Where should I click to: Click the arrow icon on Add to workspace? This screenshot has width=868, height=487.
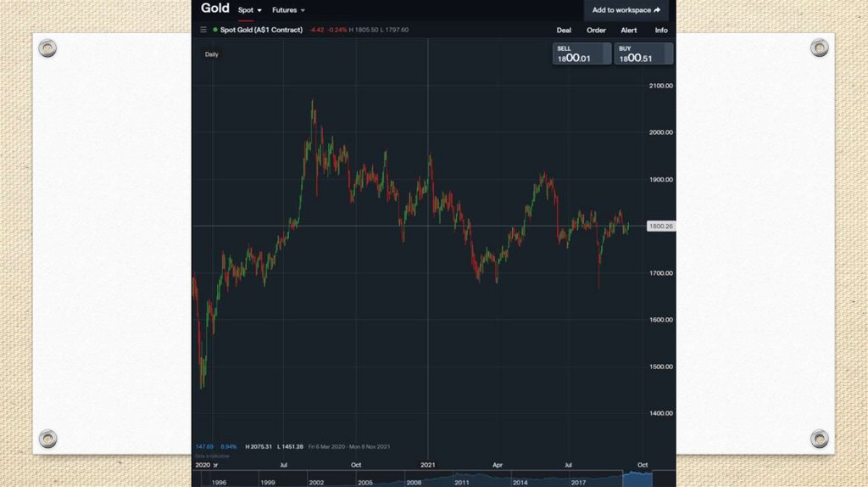pyautogui.click(x=658, y=10)
